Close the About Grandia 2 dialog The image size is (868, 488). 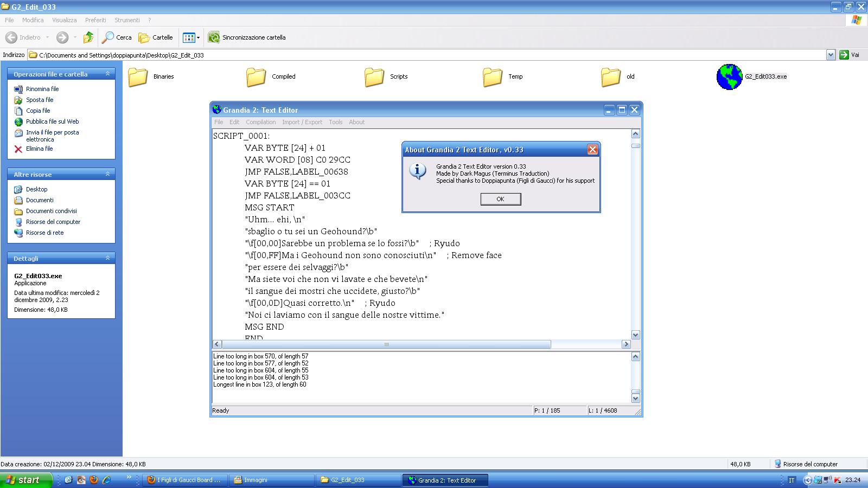click(592, 150)
